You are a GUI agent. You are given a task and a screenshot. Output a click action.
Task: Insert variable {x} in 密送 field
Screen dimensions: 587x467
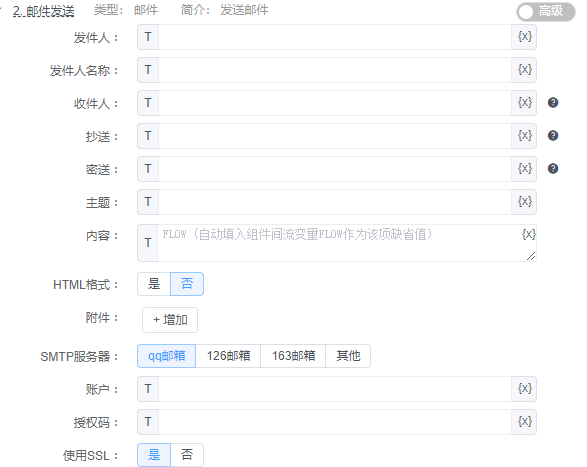click(x=524, y=169)
